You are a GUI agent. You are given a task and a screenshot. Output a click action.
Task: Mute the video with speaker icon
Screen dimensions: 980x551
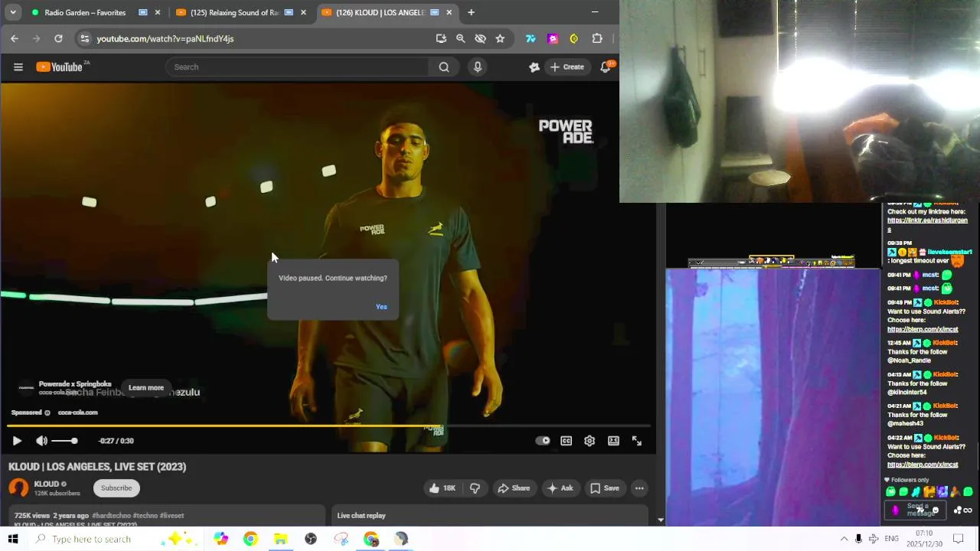tap(42, 441)
